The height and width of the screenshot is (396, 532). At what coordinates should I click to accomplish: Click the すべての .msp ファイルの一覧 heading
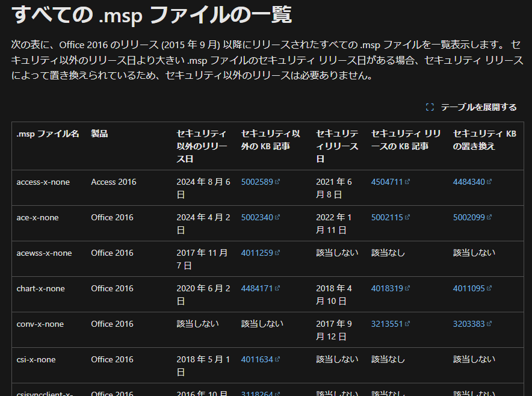tap(152, 14)
